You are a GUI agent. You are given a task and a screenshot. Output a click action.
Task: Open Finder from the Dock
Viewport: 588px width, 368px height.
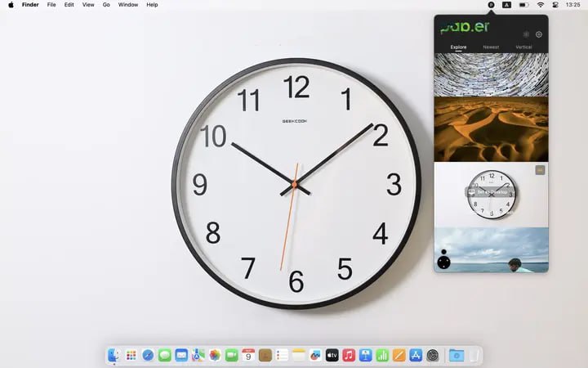114,355
